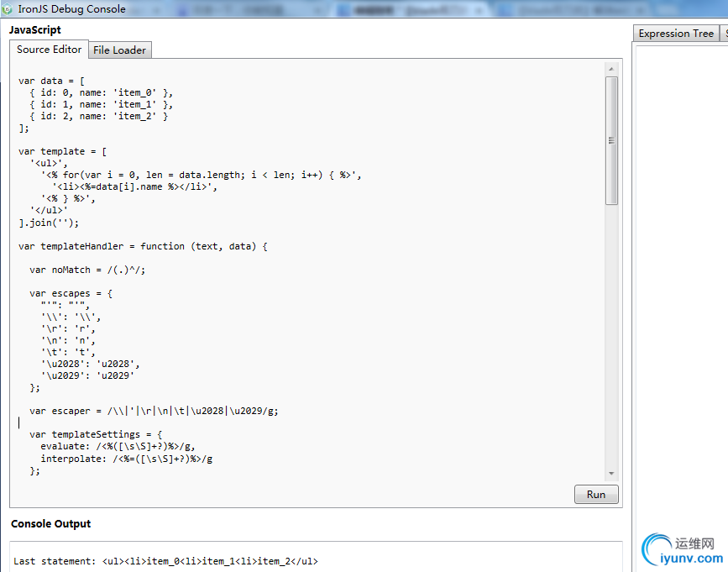Click the 'var templateSettings = {' line

click(96, 434)
